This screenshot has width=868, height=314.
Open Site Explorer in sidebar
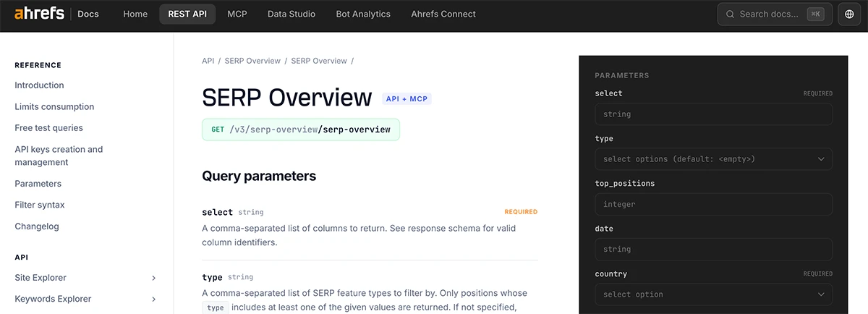tap(41, 278)
